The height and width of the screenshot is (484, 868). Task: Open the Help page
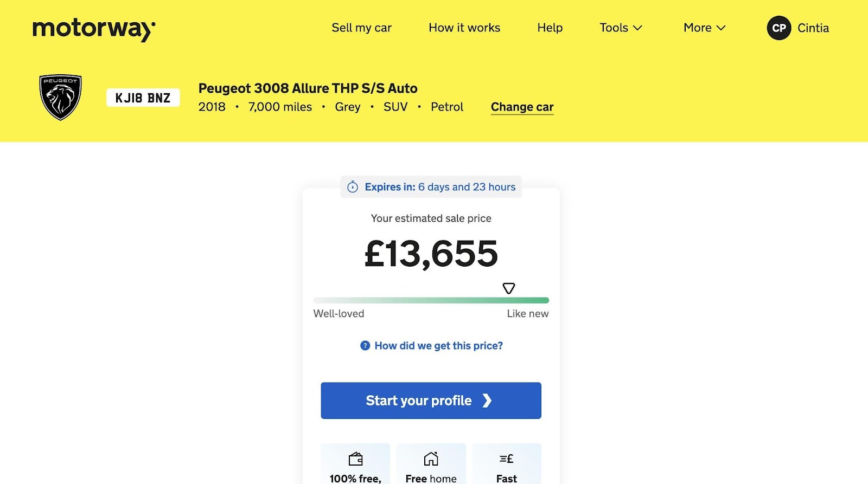(x=550, y=28)
